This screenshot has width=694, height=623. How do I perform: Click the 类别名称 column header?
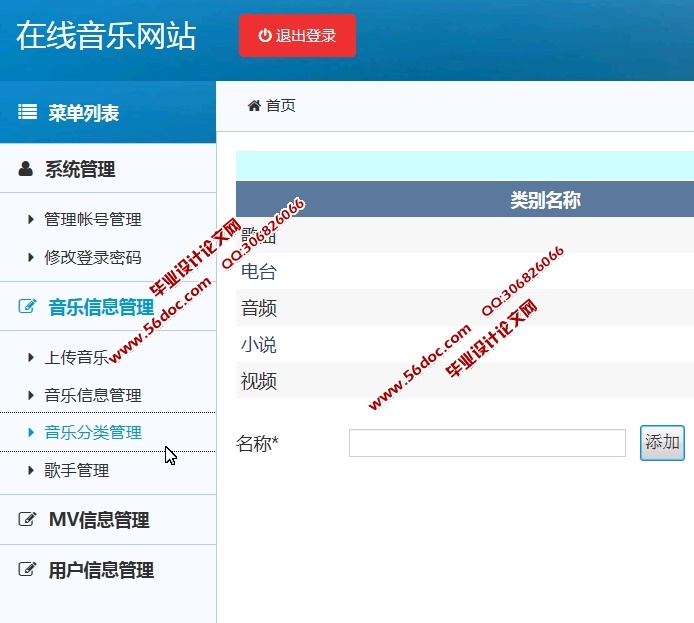click(545, 200)
